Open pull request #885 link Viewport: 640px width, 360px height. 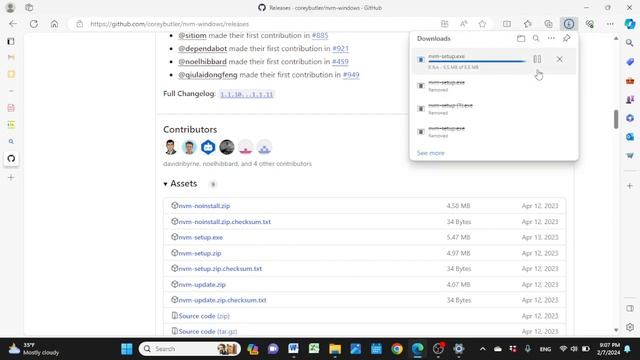(x=320, y=36)
